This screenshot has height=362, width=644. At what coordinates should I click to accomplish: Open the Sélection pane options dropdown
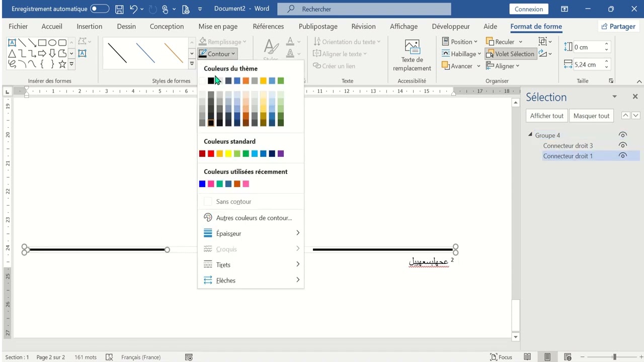[x=614, y=97]
